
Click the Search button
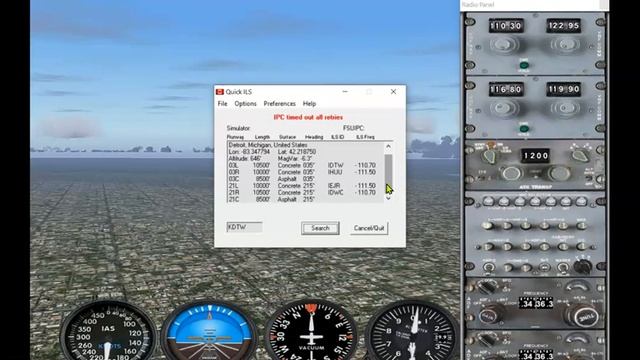pos(320,228)
